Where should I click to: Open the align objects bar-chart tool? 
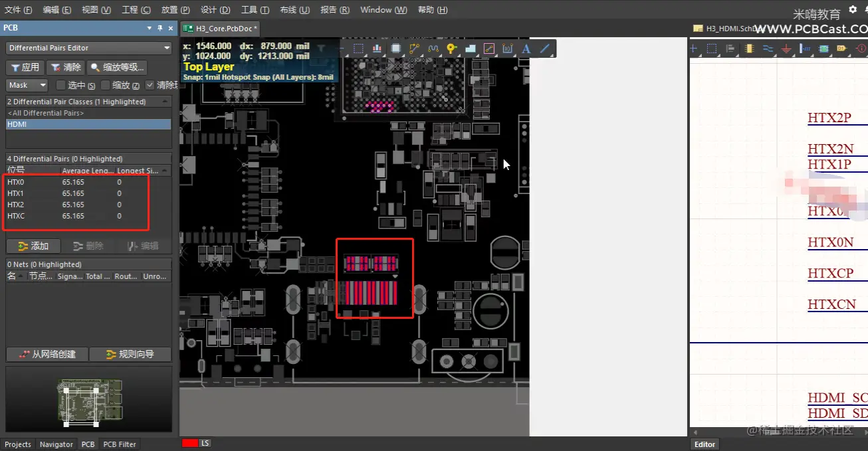[377, 48]
